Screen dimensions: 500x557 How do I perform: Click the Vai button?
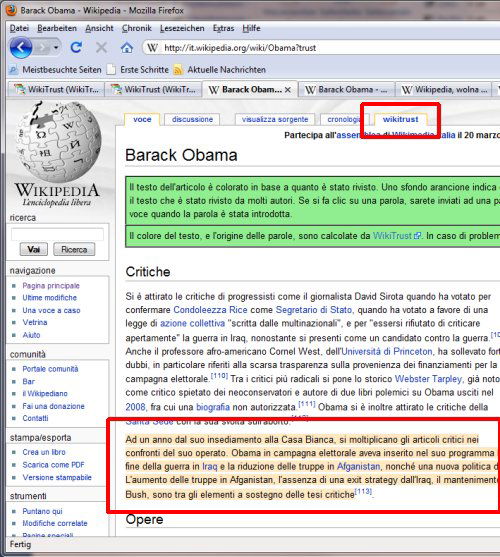(x=34, y=249)
